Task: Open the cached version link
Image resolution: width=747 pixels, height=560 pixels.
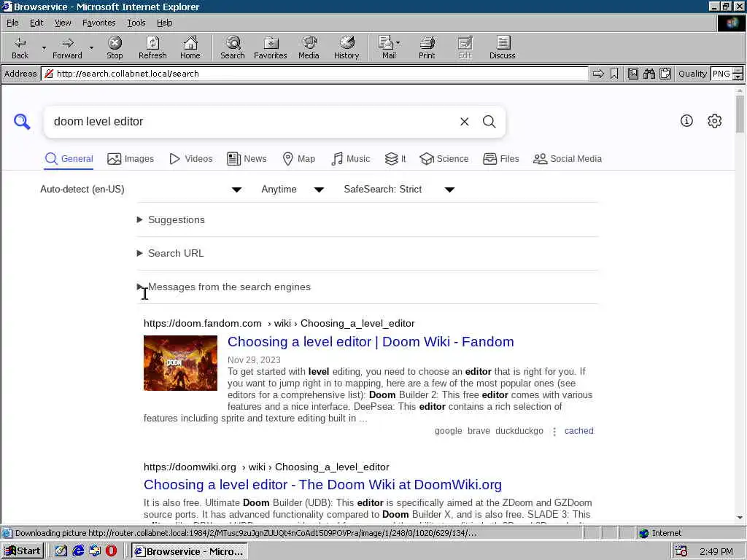Action: click(578, 431)
